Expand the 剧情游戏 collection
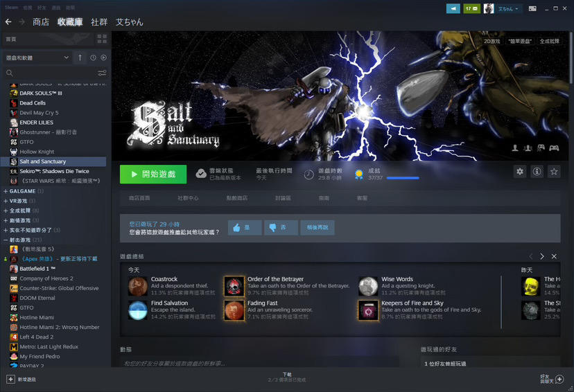This screenshot has height=392, width=574. pyautogui.click(x=6, y=220)
